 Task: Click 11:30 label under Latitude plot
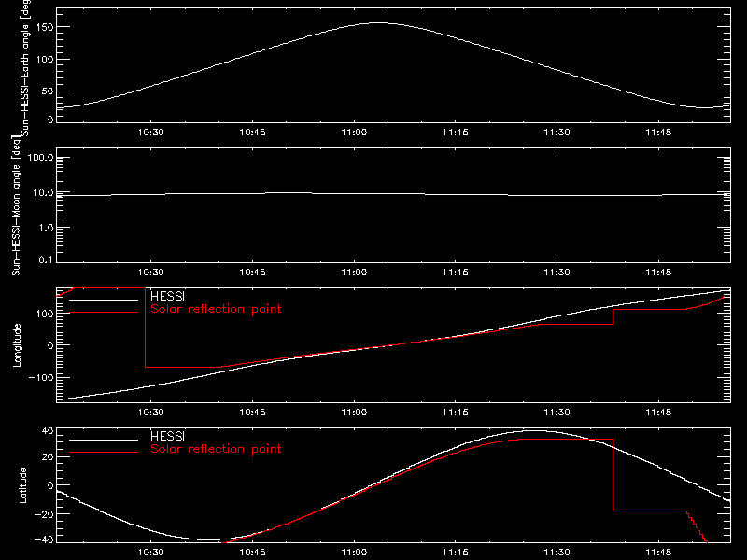(x=557, y=553)
